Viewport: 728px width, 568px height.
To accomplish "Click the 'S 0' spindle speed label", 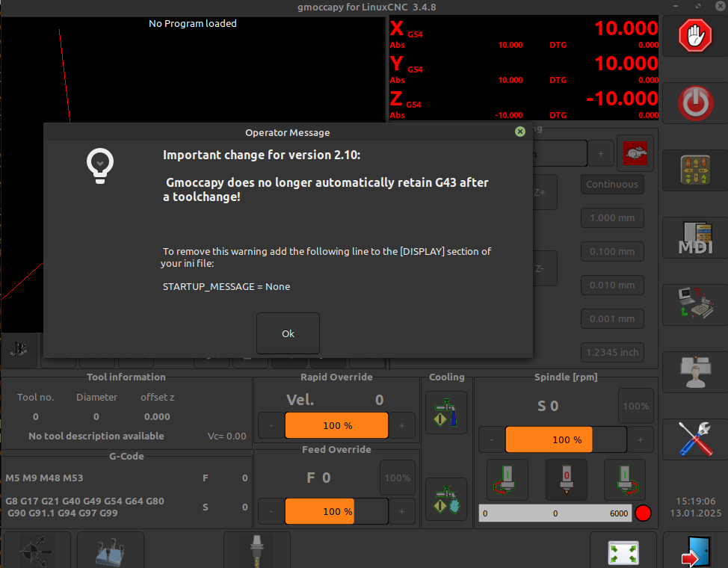I will pos(548,406).
